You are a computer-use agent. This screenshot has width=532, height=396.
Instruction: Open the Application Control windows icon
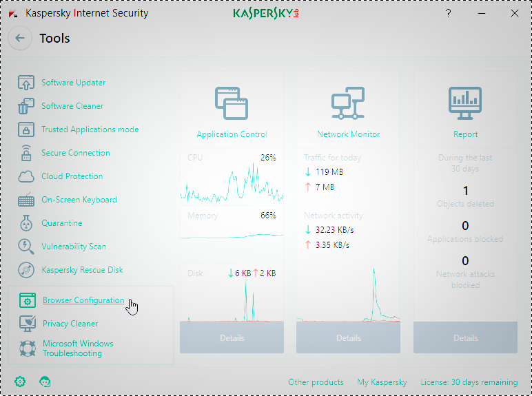point(232,103)
